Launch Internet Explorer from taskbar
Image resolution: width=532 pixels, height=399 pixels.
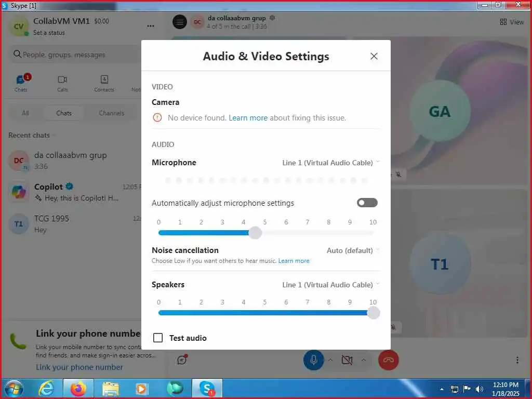(46, 389)
